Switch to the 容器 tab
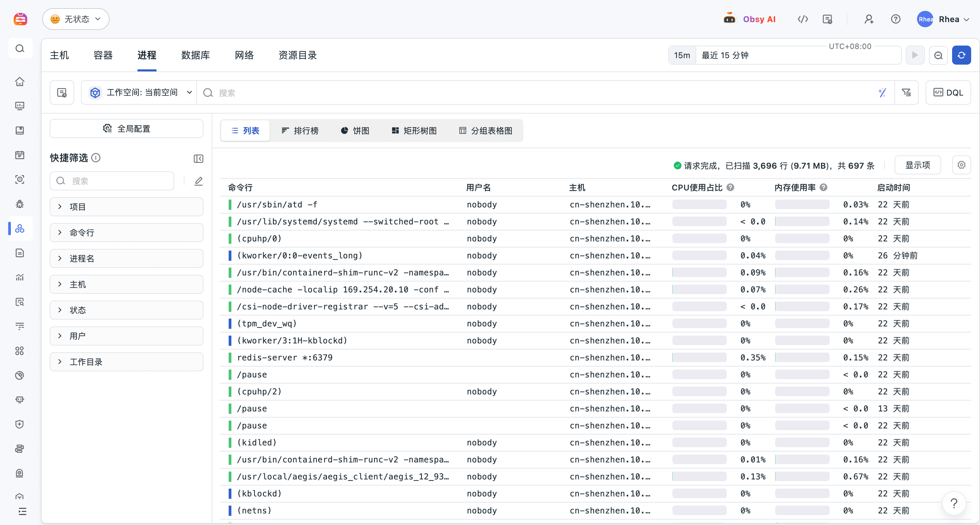Screen dimensions: 980x525 pos(103,55)
